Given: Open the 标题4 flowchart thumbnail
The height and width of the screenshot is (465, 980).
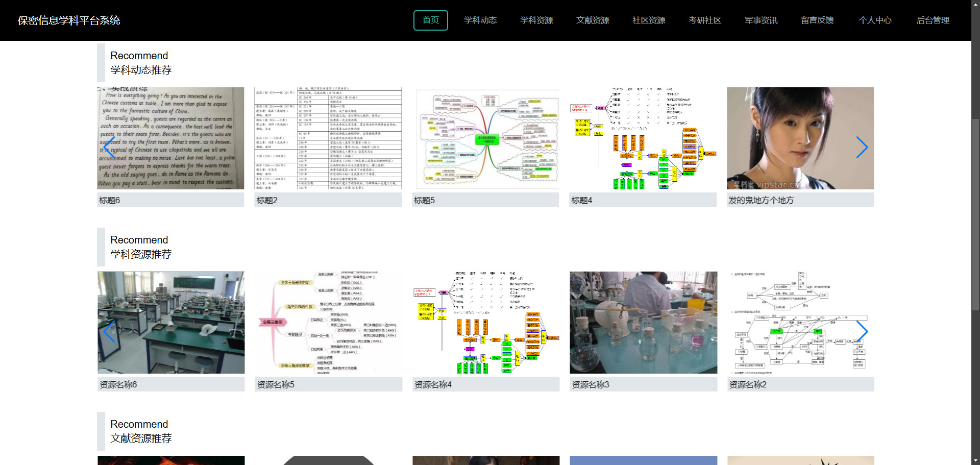Looking at the screenshot, I should coord(643,138).
